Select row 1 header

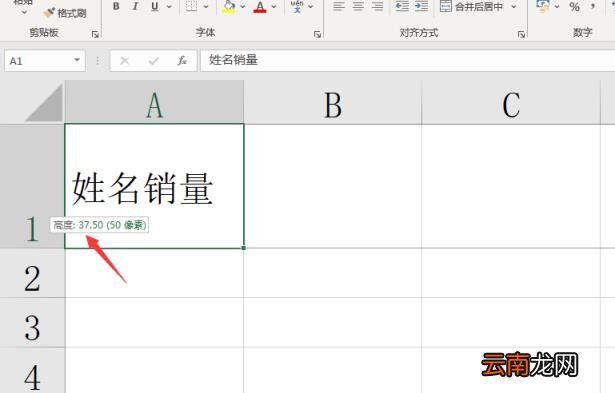pyautogui.click(x=32, y=186)
